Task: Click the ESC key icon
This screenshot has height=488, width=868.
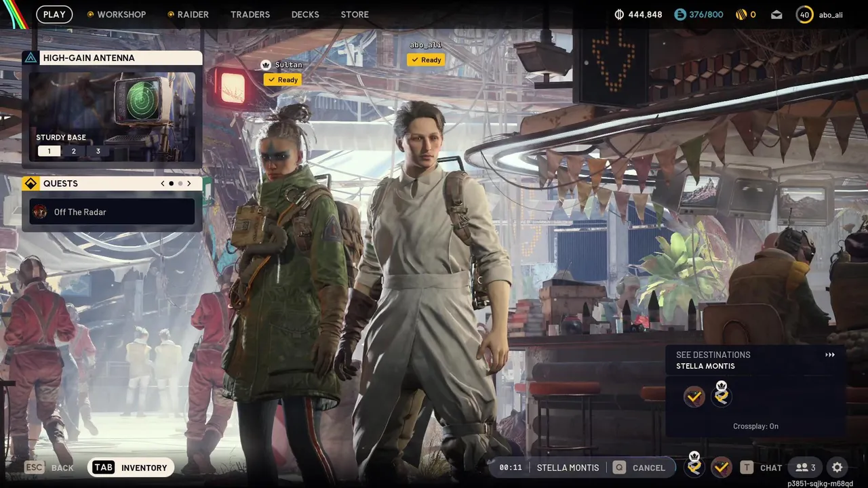Action: click(35, 467)
